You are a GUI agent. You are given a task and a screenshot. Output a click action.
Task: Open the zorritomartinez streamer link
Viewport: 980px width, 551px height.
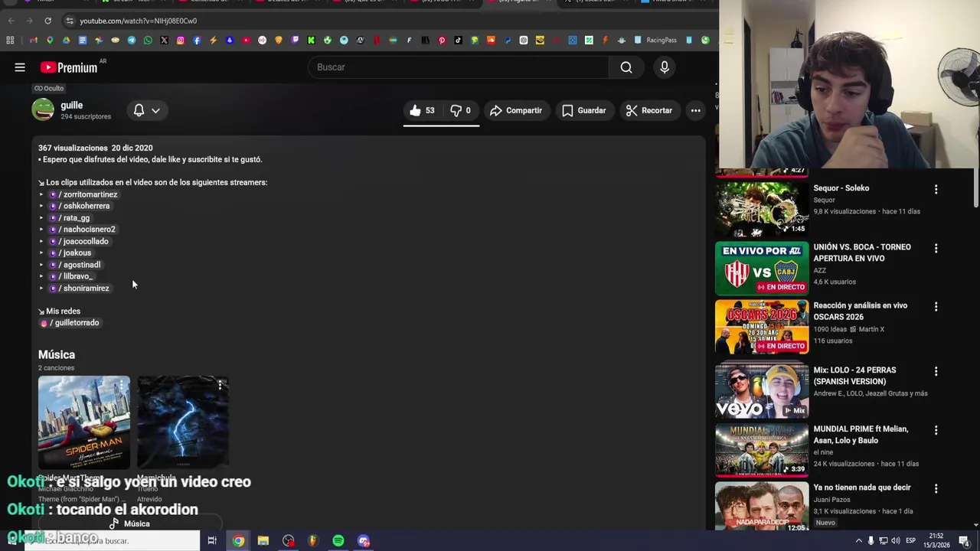click(x=83, y=194)
